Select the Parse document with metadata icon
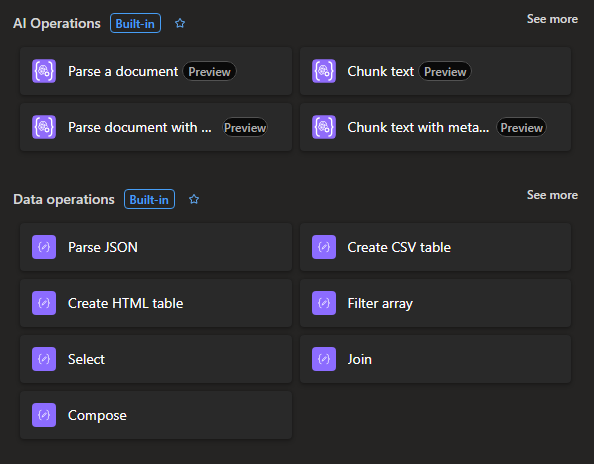The width and height of the screenshot is (594, 464). click(44, 127)
